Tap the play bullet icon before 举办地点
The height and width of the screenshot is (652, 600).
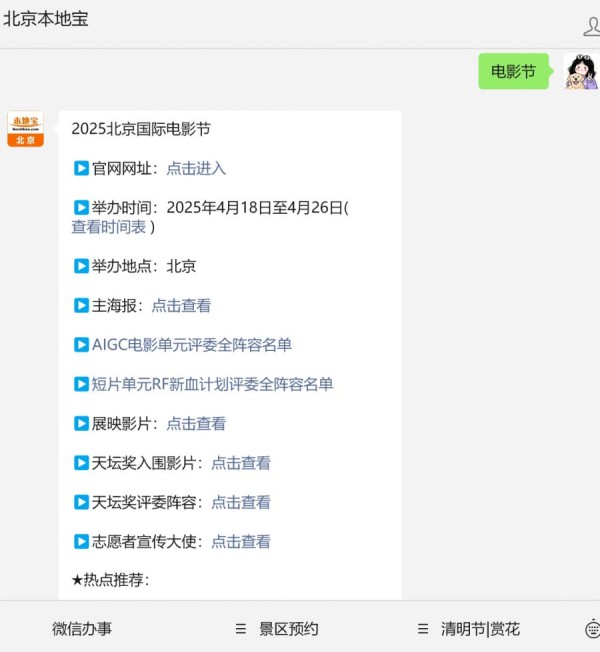click(81, 266)
